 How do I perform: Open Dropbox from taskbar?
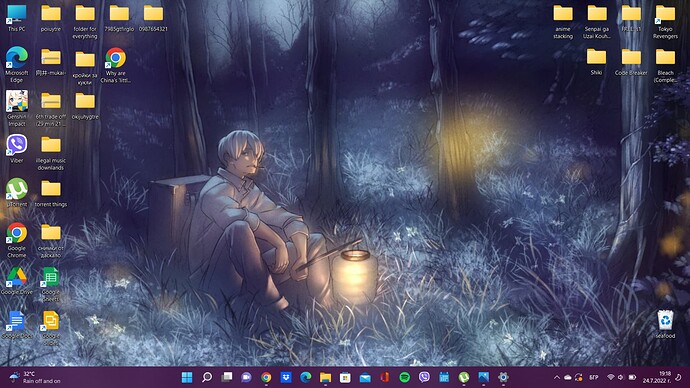[286, 377]
